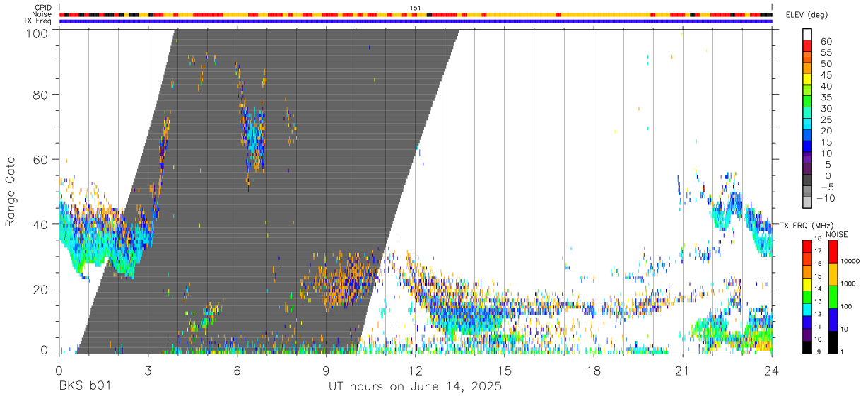This screenshot has width=868, height=401.
Task: Select the 20 tick on the Range Gate axis
Action: (42, 289)
